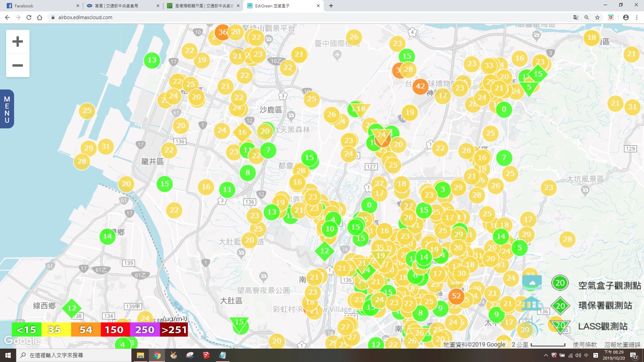Open the orange 52 sensor marker
644x362 pixels.
tap(456, 296)
